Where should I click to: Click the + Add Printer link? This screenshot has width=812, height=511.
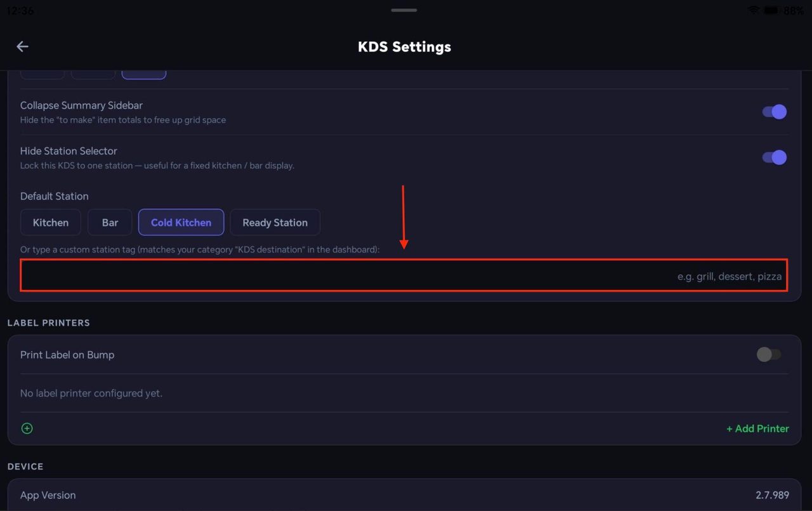(757, 428)
